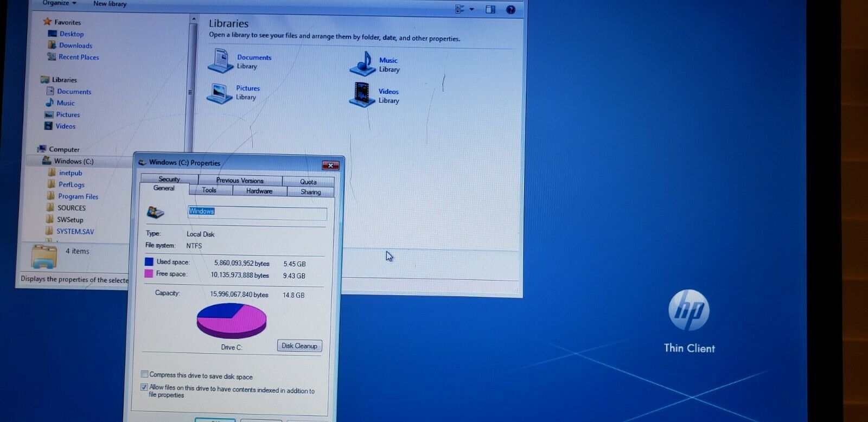Open the SOURCES folder in the tree

tap(72, 208)
